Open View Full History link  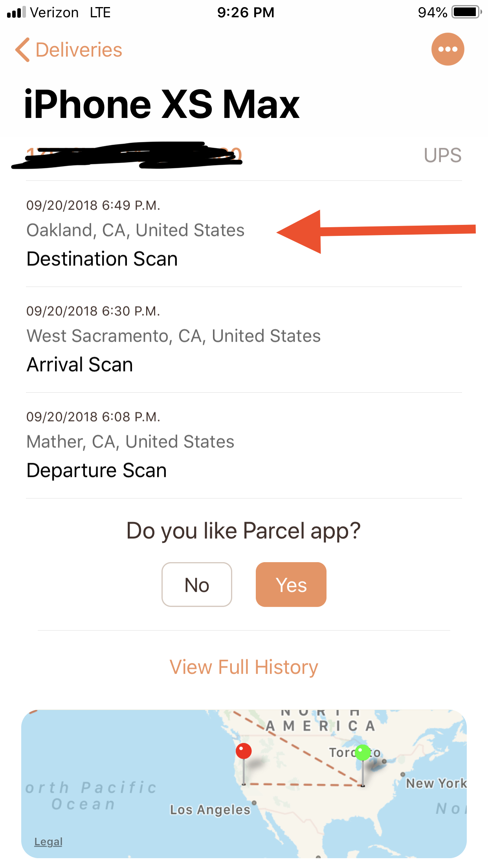click(244, 667)
